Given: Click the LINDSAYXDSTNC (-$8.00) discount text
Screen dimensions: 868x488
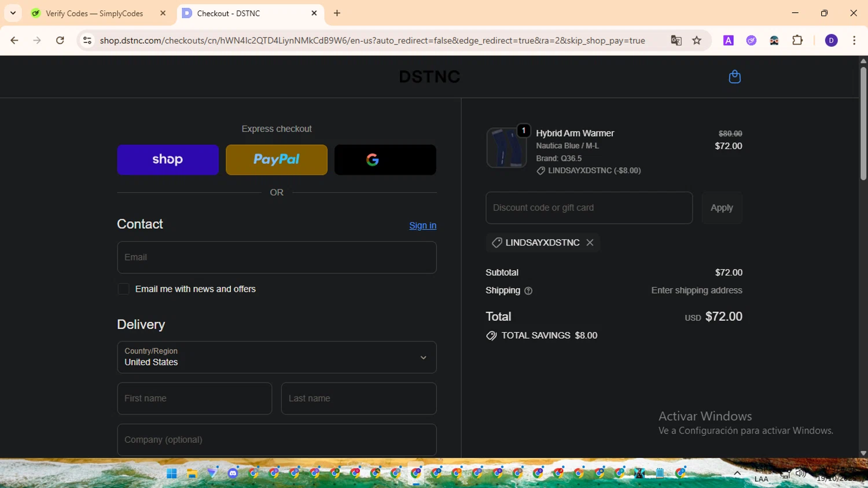Looking at the screenshot, I should click(x=594, y=171).
